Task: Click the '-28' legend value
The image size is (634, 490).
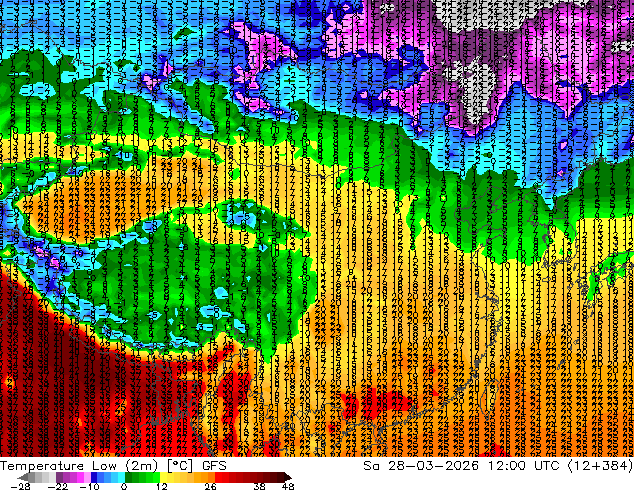Action: click(20, 486)
